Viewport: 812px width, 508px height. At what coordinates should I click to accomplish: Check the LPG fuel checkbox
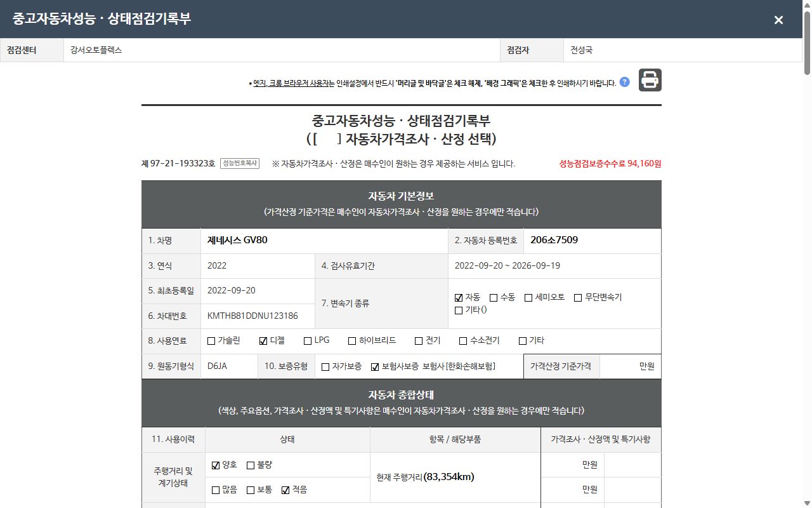click(308, 341)
